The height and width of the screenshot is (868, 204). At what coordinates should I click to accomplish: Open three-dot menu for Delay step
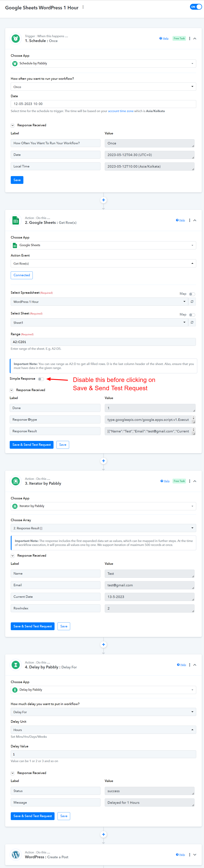tap(189, 665)
